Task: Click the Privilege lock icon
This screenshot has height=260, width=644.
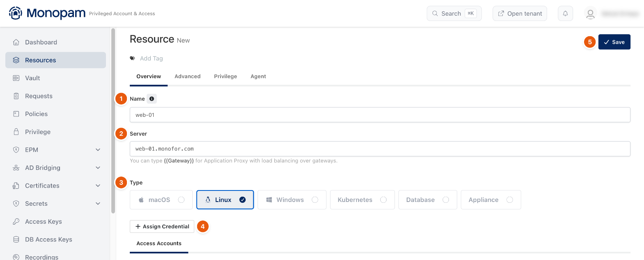Action: pos(16,132)
